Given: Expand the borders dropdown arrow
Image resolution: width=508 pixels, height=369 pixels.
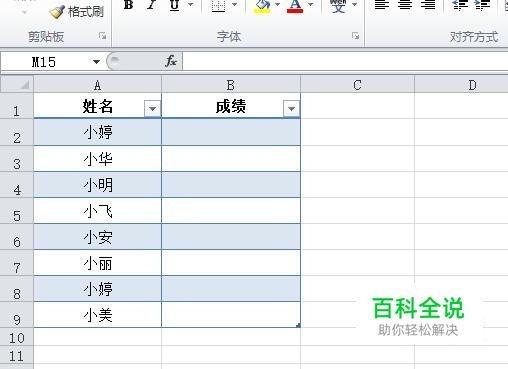Looking at the screenshot, I should pos(235,5).
